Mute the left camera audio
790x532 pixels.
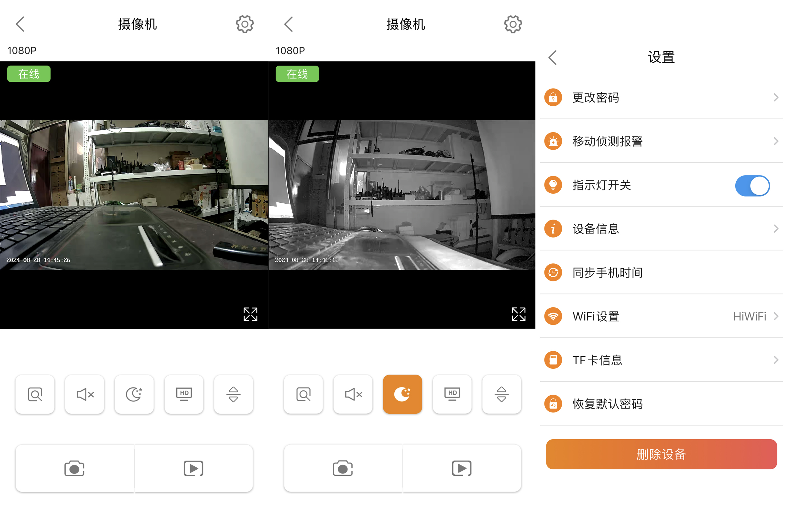[x=84, y=394]
